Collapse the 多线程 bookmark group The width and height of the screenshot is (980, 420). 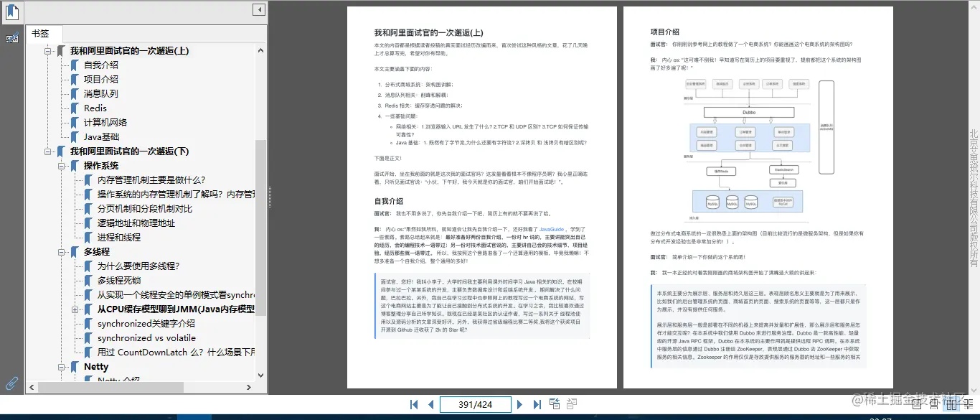coord(62,252)
